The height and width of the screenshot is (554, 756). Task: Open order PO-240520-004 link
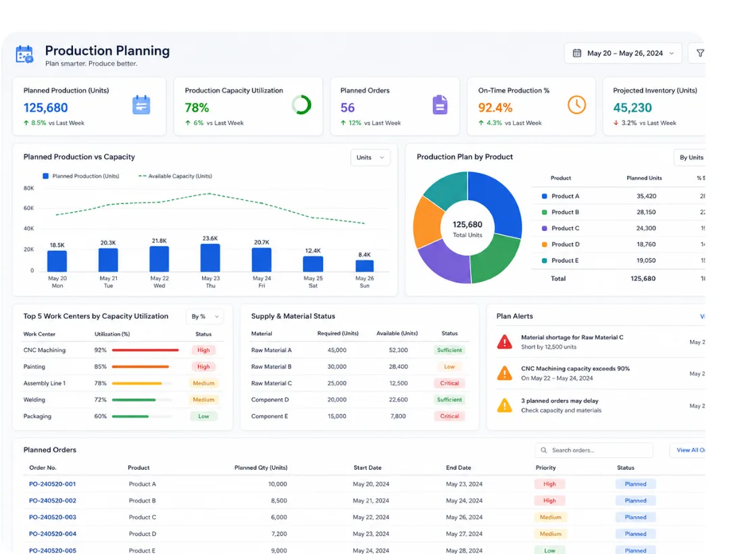(53, 534)
